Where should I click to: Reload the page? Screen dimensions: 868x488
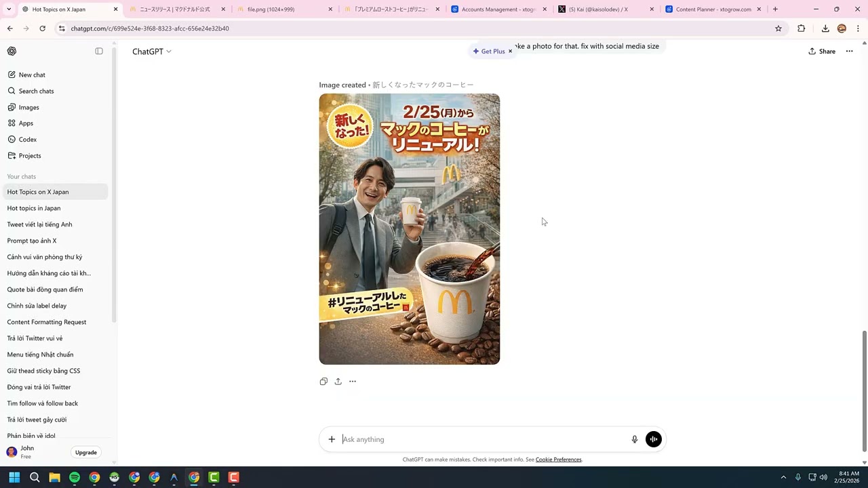coord(42,28)
